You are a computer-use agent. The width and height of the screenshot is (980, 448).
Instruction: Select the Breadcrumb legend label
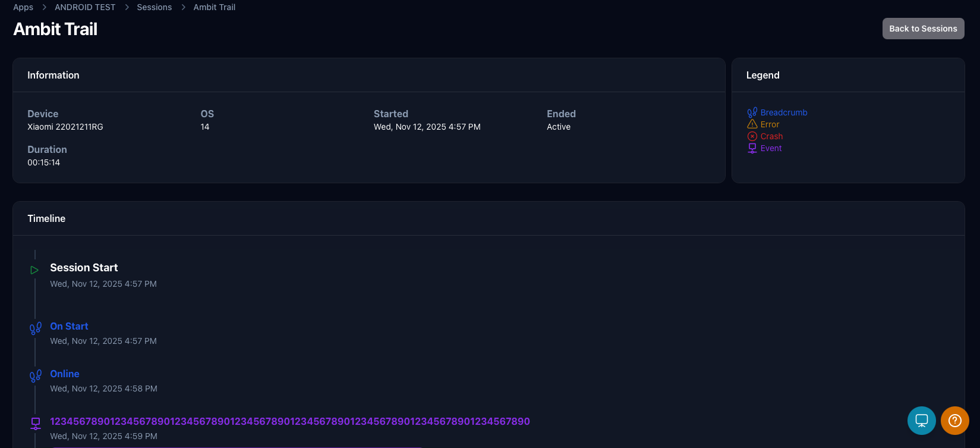(x=783, y=112)
